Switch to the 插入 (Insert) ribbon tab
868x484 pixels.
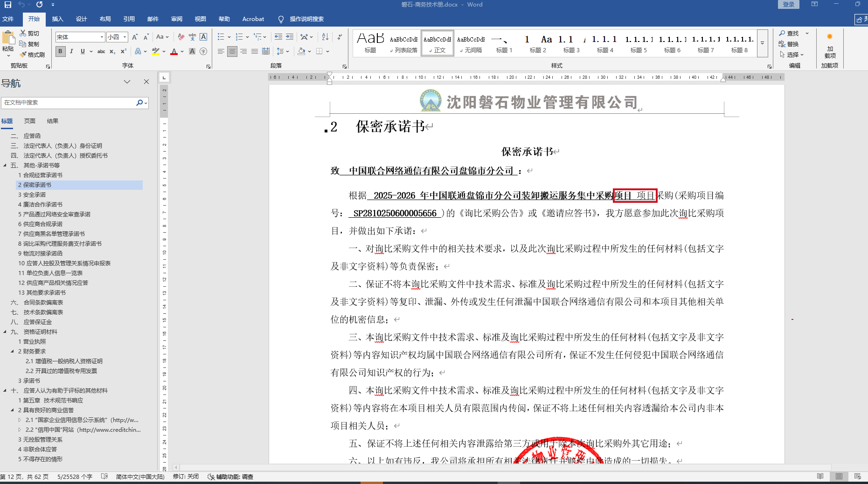(x=57, y=19)
